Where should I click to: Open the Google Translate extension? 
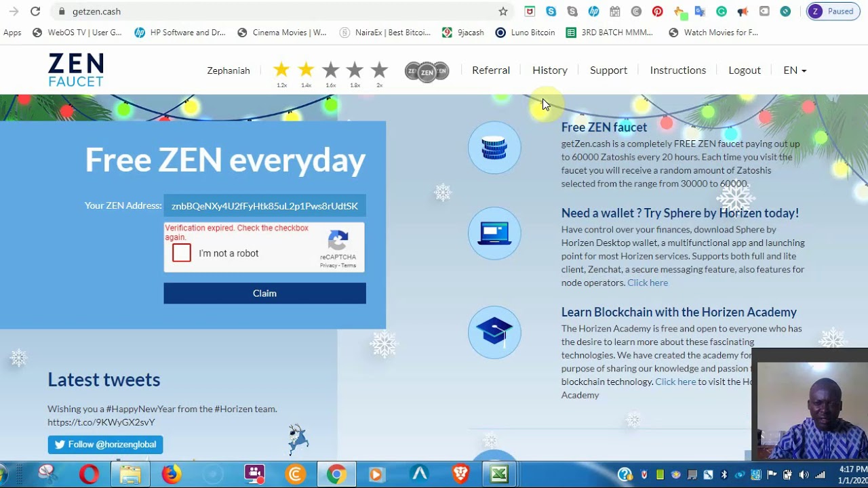700,12
